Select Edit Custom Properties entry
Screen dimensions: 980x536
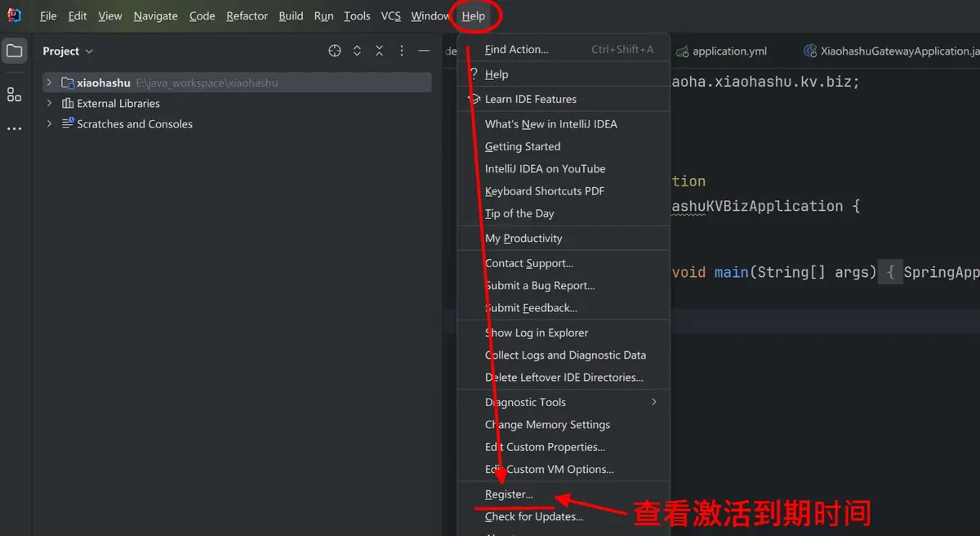tap(564, 447)
